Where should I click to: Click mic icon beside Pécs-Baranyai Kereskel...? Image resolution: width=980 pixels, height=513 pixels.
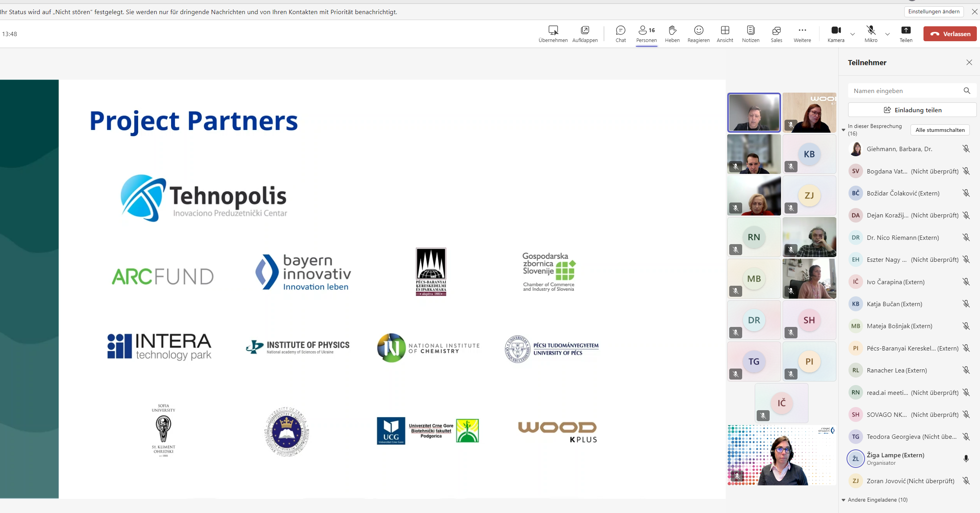pos(966,348)
